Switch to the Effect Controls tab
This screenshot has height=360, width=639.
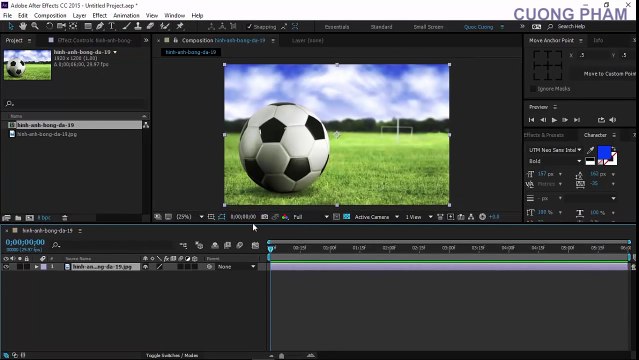[x=94, y=40]
